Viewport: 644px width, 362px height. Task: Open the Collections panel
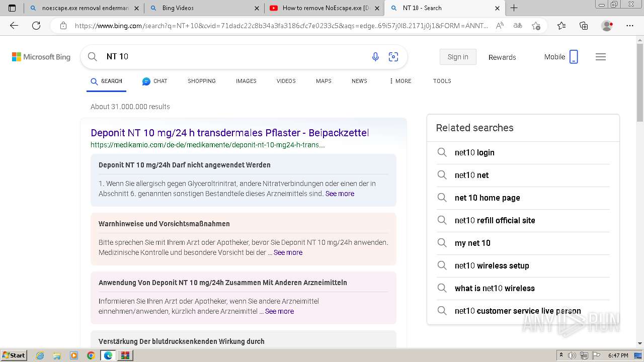click(x=584, y=26)
